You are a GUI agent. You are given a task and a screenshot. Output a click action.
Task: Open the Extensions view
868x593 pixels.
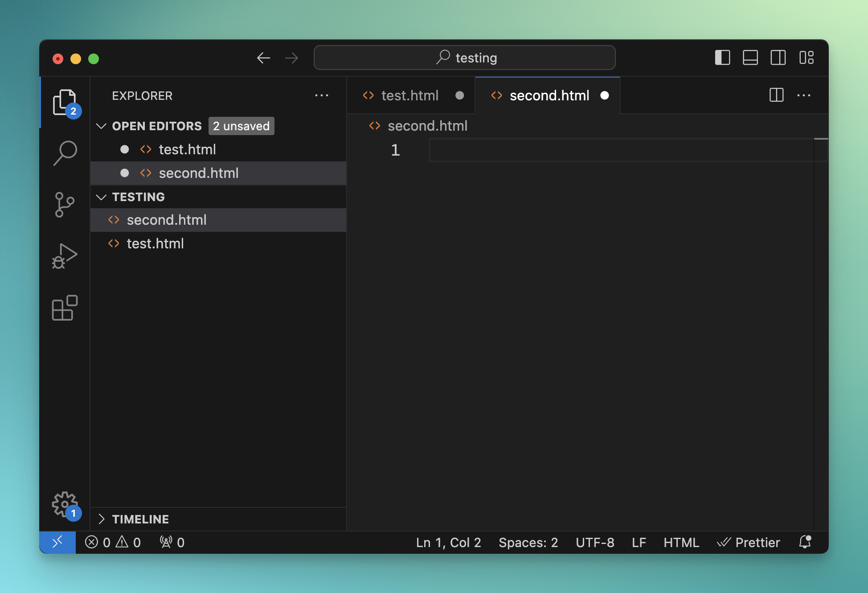coord(65,308)
